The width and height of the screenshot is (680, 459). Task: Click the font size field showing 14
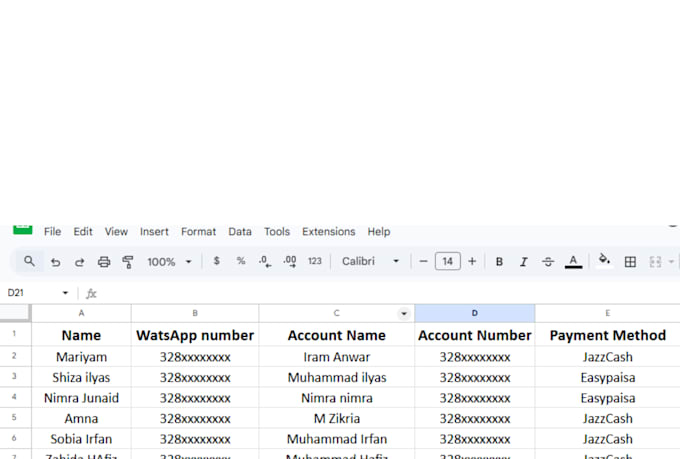point(448,261)
